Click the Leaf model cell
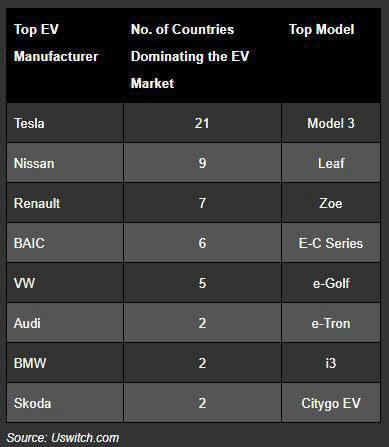 click(x=331, y=163)
